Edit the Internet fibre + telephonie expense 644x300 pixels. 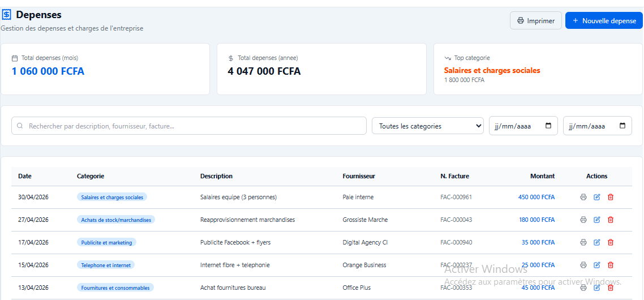(x=597, y=265)
